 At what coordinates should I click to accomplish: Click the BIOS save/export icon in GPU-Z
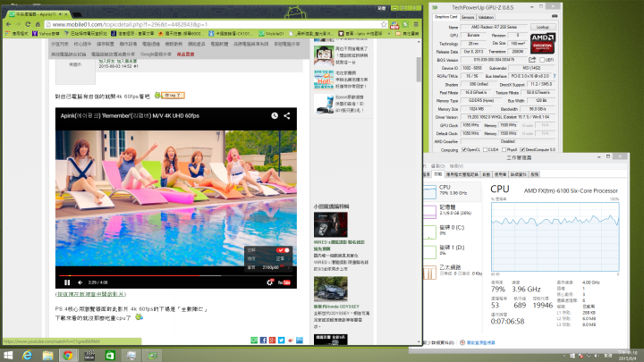pos(532,60)
